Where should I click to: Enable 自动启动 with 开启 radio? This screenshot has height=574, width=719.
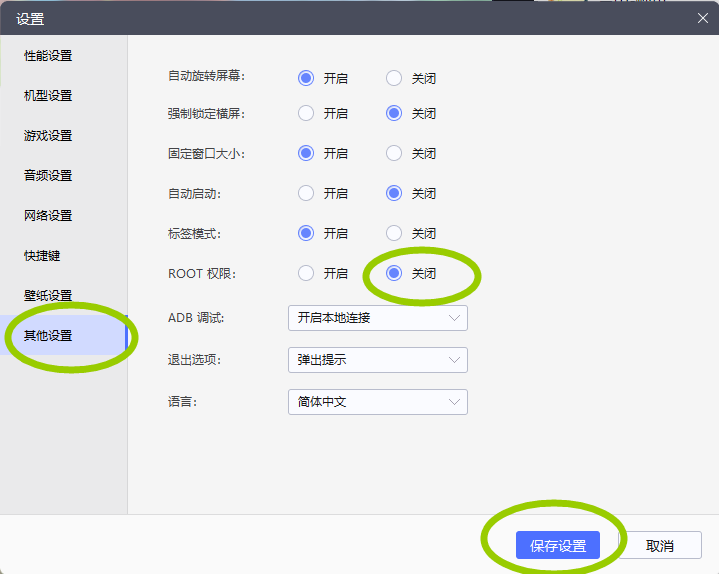coord(306,194)
